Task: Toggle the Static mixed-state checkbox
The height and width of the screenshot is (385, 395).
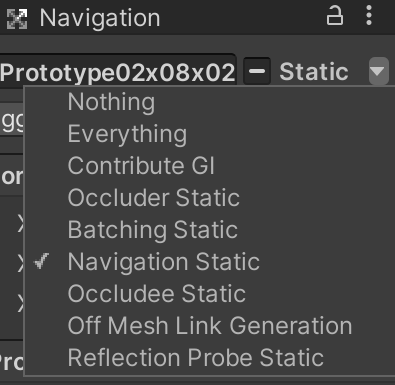Action: [257, 71]
